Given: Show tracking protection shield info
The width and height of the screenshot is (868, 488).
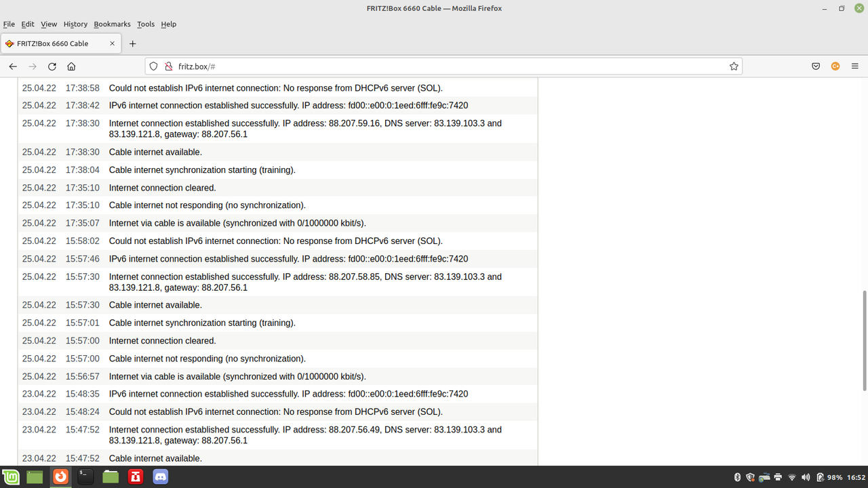Looking at the screenshot, I should click(153, 66).
